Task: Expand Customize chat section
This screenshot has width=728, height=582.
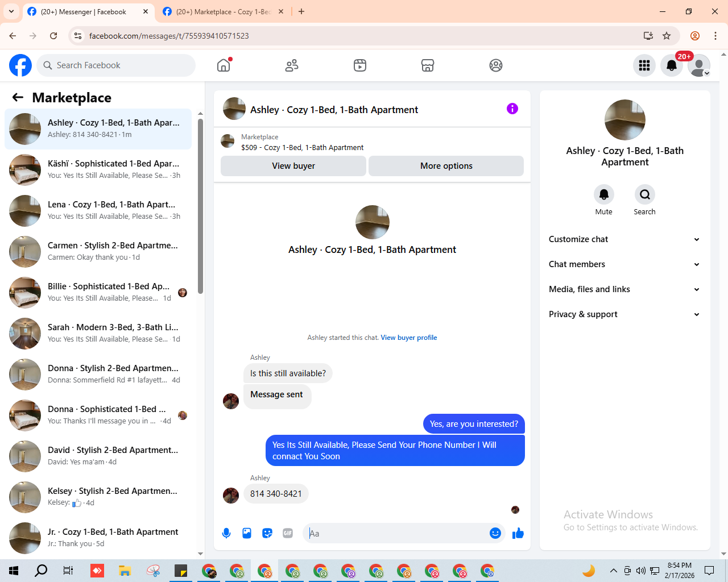Action: tap(624, 239)
